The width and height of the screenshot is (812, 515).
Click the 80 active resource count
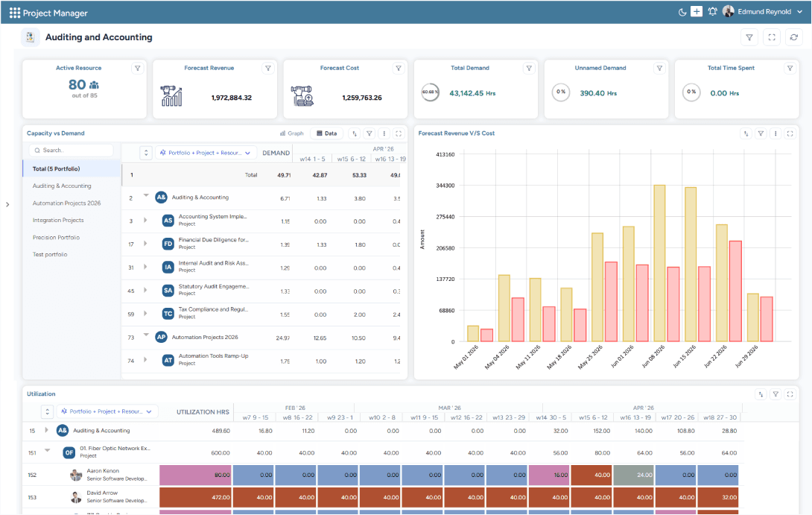pyautogui.click(x=77, y=84)
